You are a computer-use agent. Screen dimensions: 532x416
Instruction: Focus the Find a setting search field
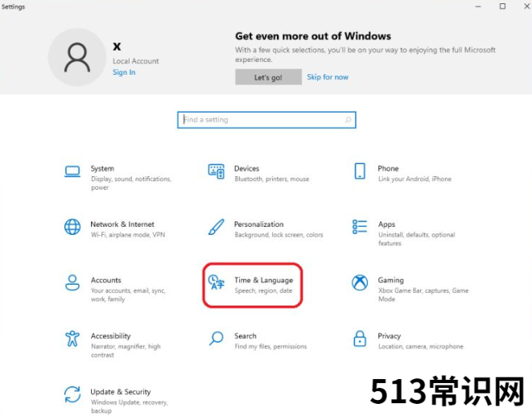coord(266,120)
